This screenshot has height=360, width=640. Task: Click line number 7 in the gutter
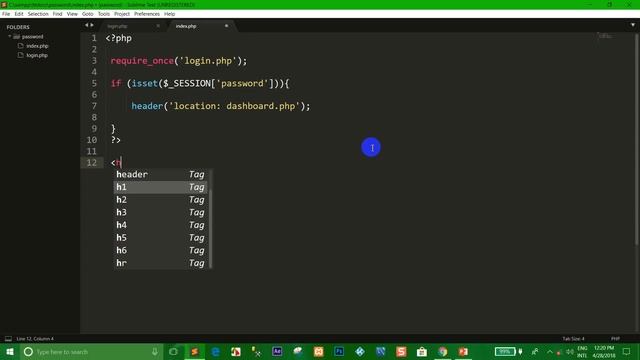coord(94,106)
